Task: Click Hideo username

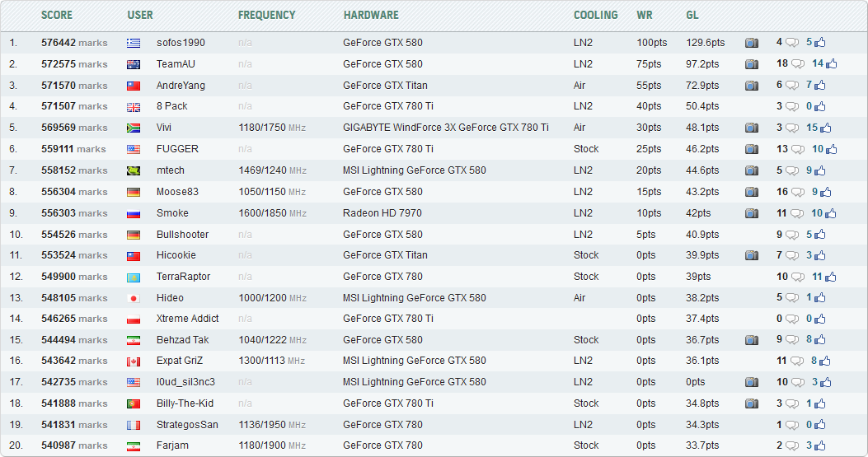Action: click(x=170, y=297)
